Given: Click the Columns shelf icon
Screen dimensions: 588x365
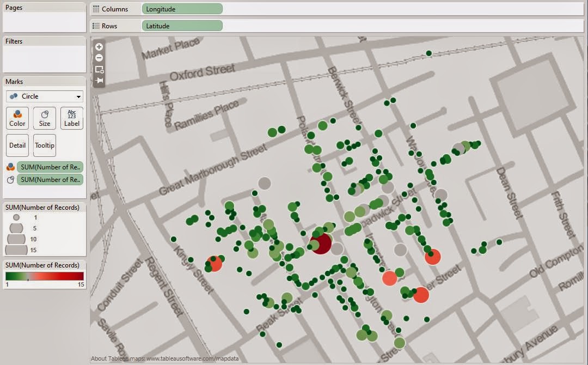Looking at the screenshot, I should (96, 9).
